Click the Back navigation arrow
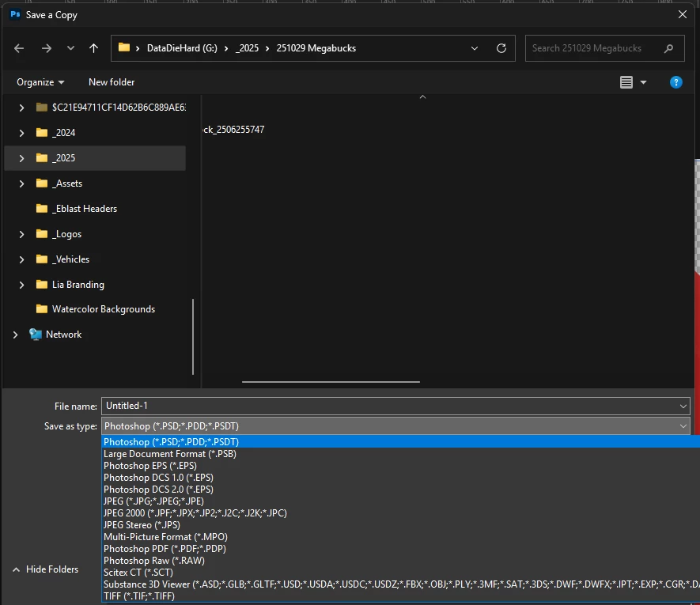The width and height of the screenshot is (700, 605). 19,48
